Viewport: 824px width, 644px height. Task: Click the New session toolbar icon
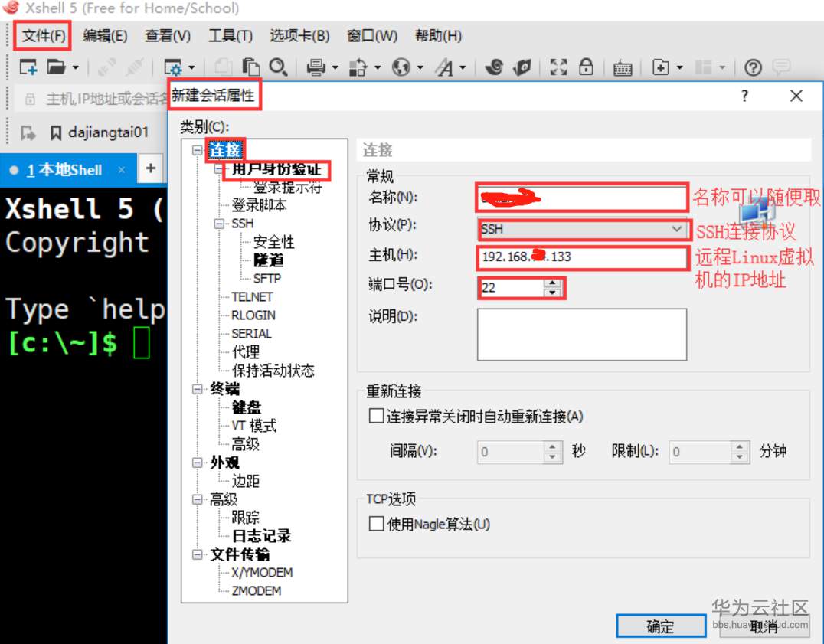click(x=28, y=67)
